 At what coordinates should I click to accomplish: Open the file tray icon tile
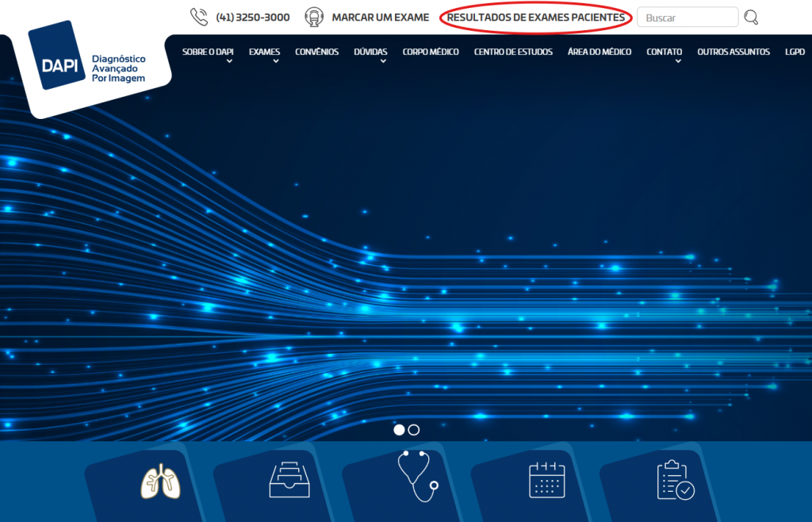click(x=289, y=481)
